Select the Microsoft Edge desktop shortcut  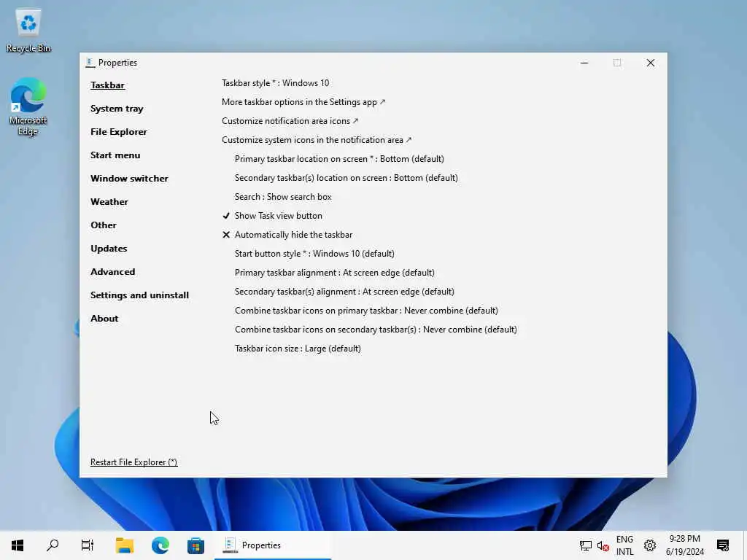[28, 106]
